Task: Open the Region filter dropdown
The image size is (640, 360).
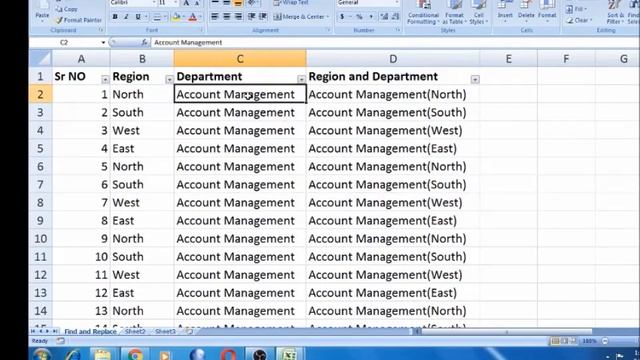Action: point(169,79)
